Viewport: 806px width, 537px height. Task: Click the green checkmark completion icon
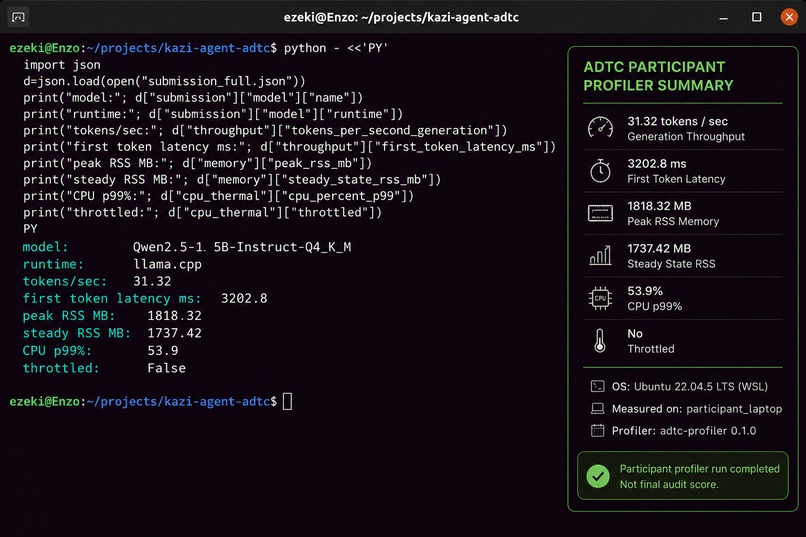tap(598, 476)
